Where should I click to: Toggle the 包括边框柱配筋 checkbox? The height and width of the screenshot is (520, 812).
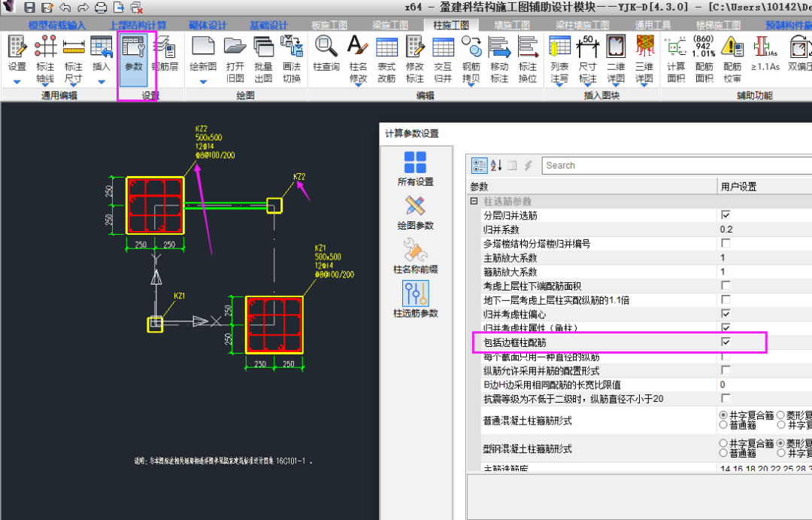[726, 342]
